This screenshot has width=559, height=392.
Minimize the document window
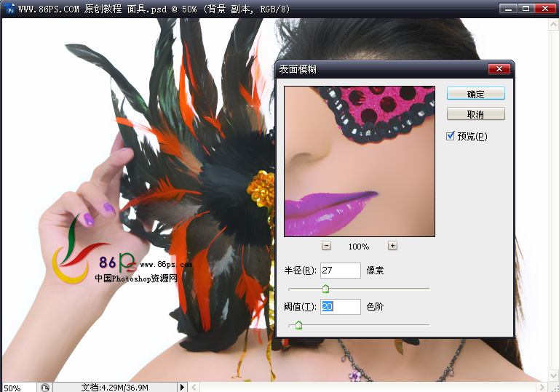[x=509, y=8]
